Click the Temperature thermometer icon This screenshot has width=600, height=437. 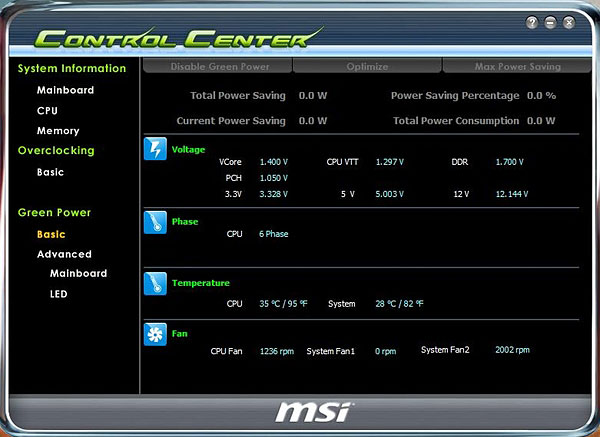[155, 284]
